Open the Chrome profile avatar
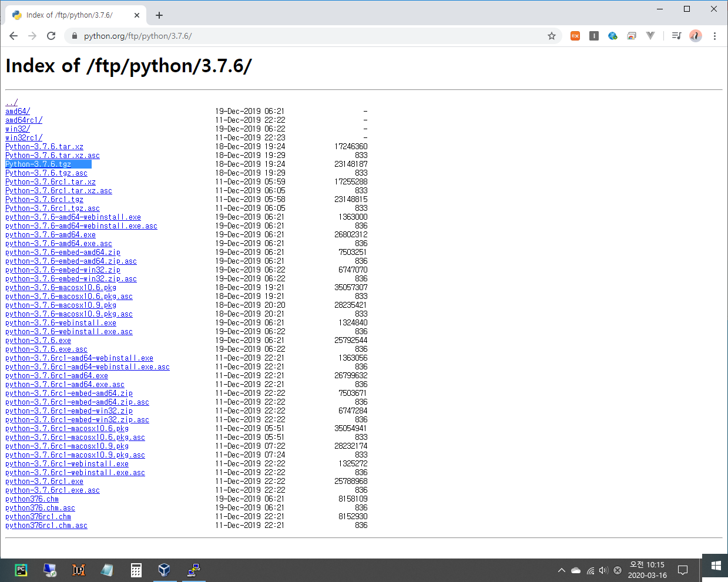 coord(696,36)
